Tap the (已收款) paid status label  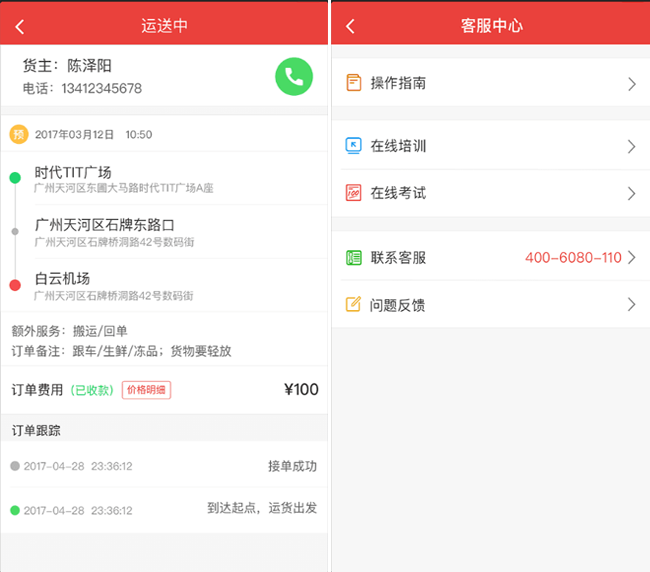pyautogui.click(x=92, y=390)
